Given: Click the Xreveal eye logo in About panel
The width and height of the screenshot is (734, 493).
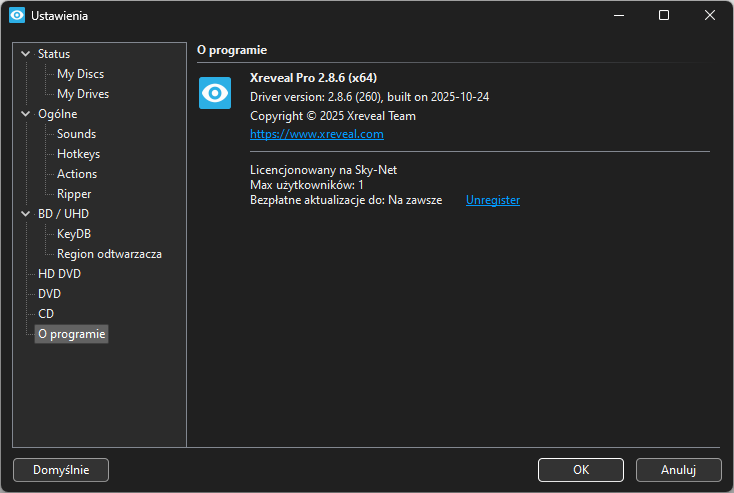Looking at the screenshot, I should coord(215,93).
